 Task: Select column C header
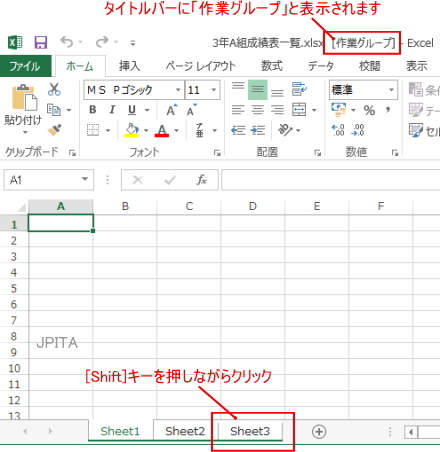pyautogui.click(x=189, y=206)
